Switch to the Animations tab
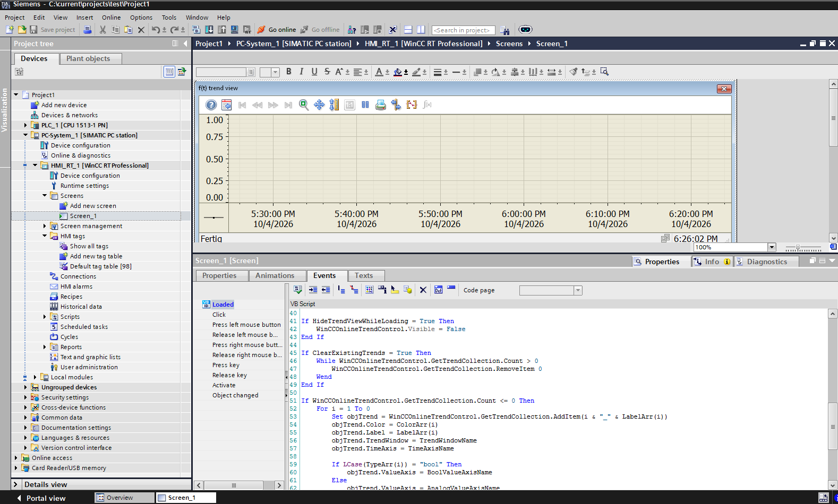The height and width of the screenshot is (504, 838). (x=275, y=275)
